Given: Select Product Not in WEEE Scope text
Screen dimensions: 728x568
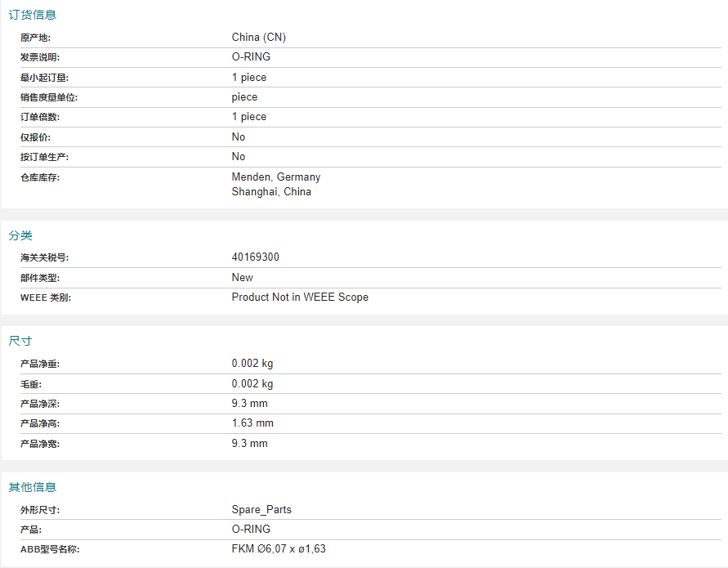Looking at the screenshot, I should [300, 297].
